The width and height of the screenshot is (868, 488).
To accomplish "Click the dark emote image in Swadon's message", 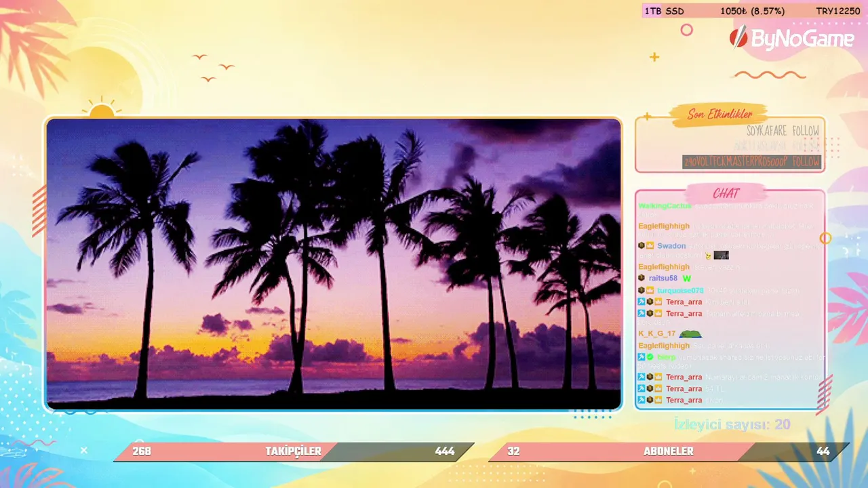I will pos(722,256).
